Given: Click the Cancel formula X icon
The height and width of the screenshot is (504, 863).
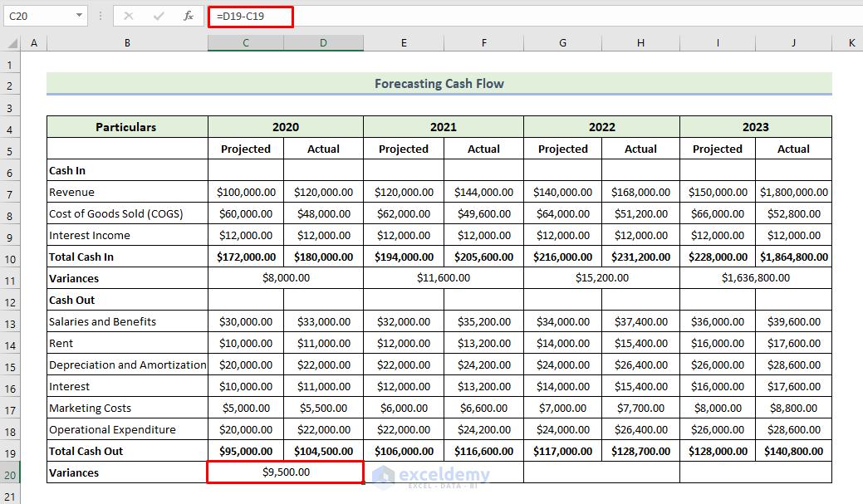Looking at the screenshot, I should pyautogui.click(x=128, y=16).
